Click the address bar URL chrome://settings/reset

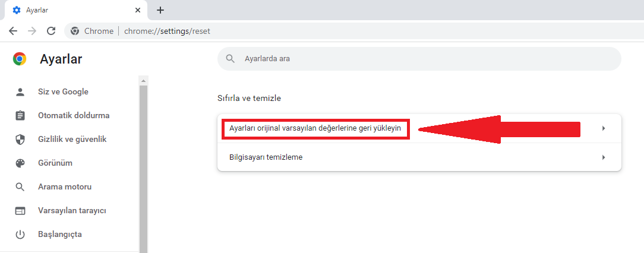click(167, 31)
